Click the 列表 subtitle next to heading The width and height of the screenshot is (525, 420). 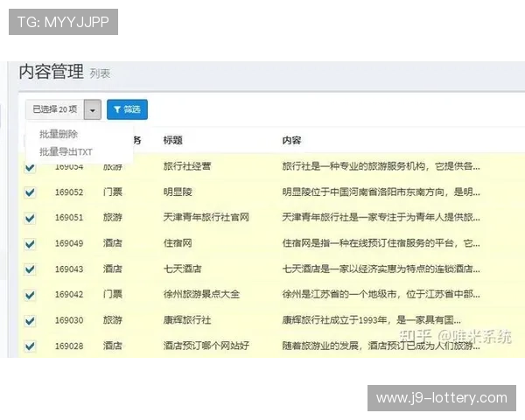coord(100,73)
